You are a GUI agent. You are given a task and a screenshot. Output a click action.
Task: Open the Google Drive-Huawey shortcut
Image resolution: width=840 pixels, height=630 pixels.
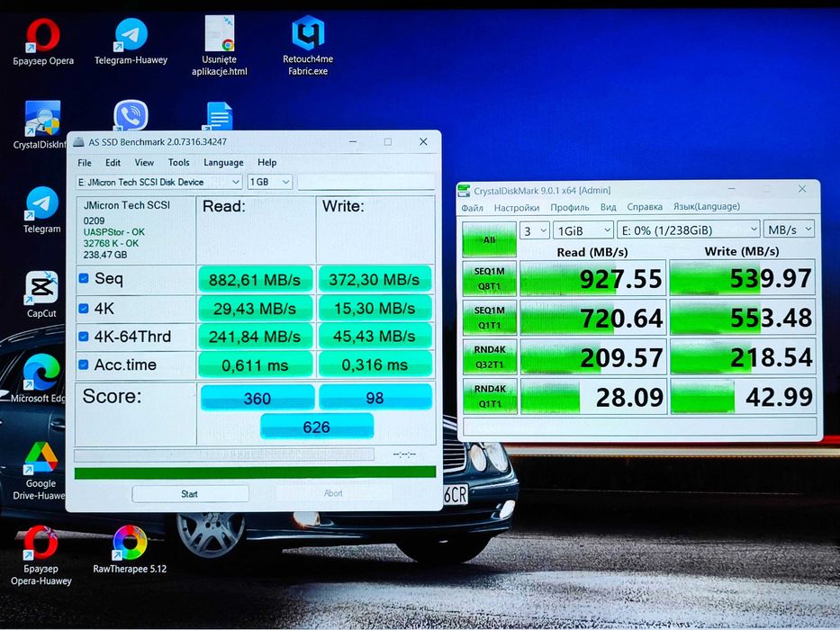tap(41, 472)
